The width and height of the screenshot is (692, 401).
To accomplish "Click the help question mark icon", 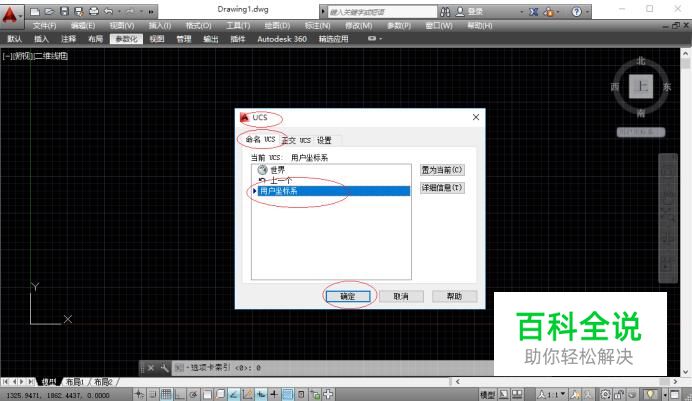I will pyautogui.click(x=576, y=12).
